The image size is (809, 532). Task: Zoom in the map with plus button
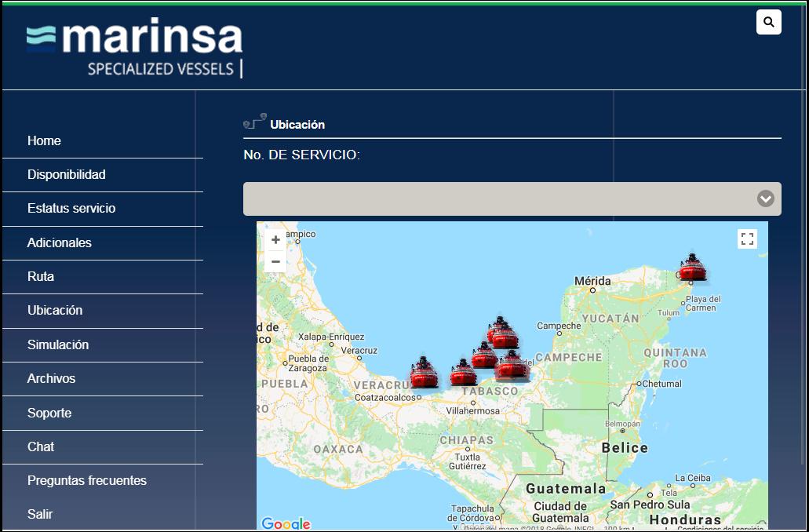coord(275,239)
